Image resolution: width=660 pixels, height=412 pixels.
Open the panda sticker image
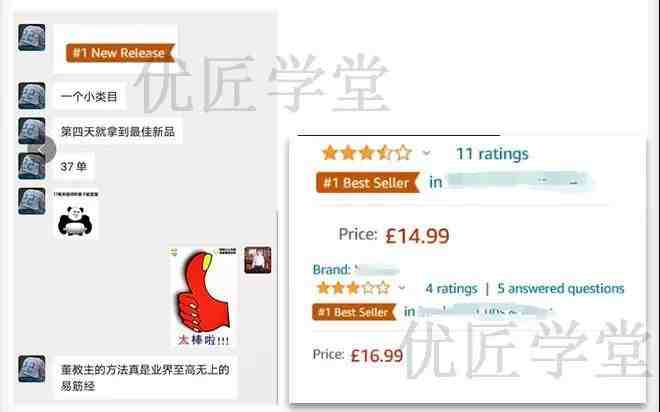click(x=76, y=215)
